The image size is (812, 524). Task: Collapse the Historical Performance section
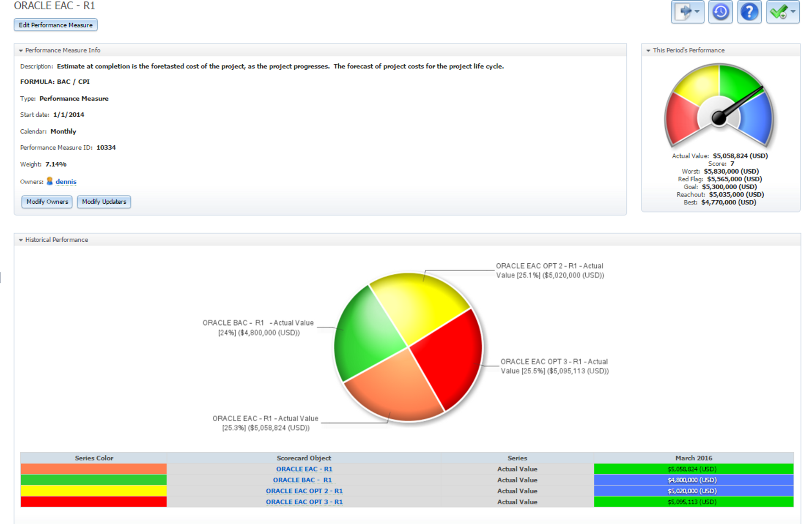point(21,240)
